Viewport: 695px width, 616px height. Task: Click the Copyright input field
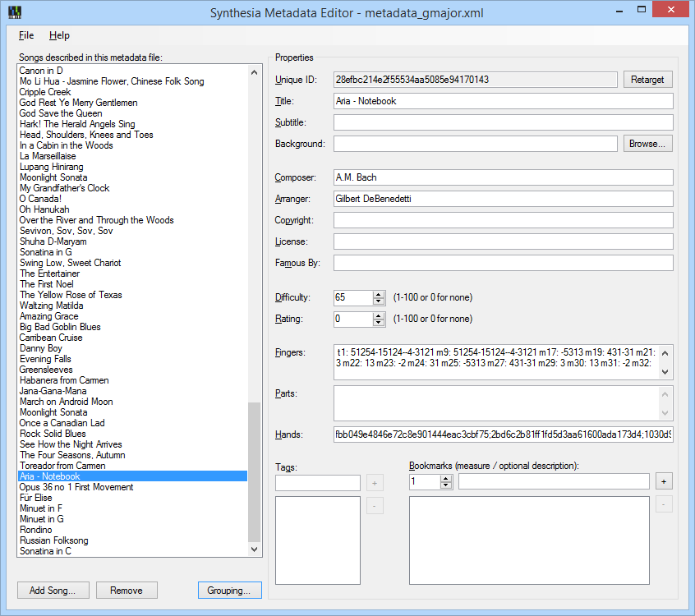tap(503, 220)
